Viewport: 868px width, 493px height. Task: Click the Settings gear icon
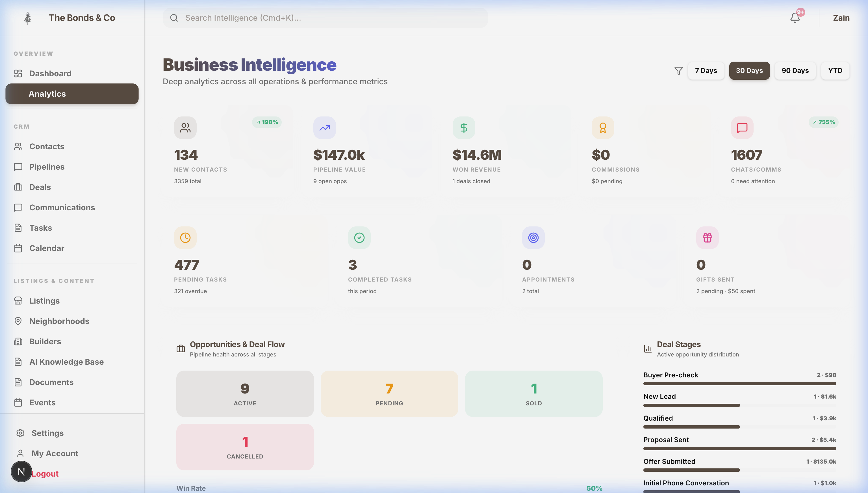[x=20, y=433]
